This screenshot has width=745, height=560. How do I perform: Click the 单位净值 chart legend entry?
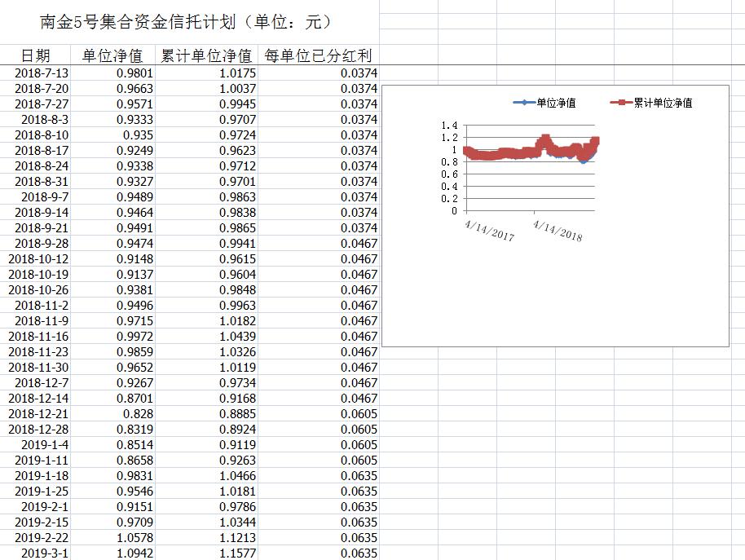point(544,103)
